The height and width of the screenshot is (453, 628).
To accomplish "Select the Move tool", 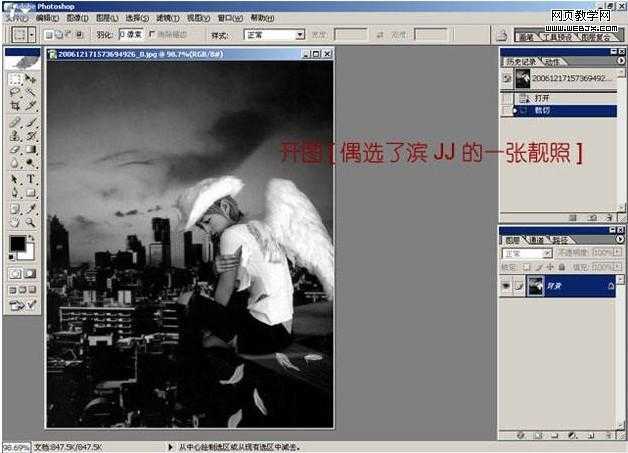I will pyautogui.click(x=30, y=79).
